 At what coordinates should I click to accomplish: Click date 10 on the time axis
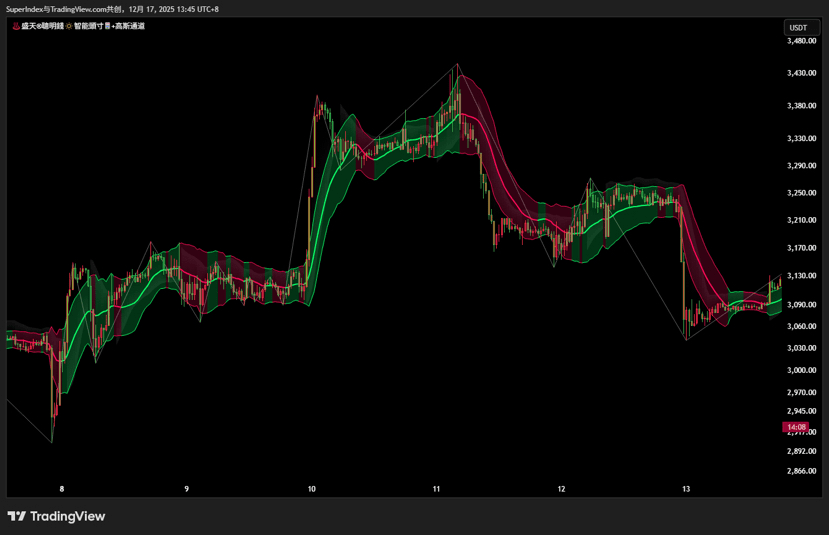[x=312, y=489]
